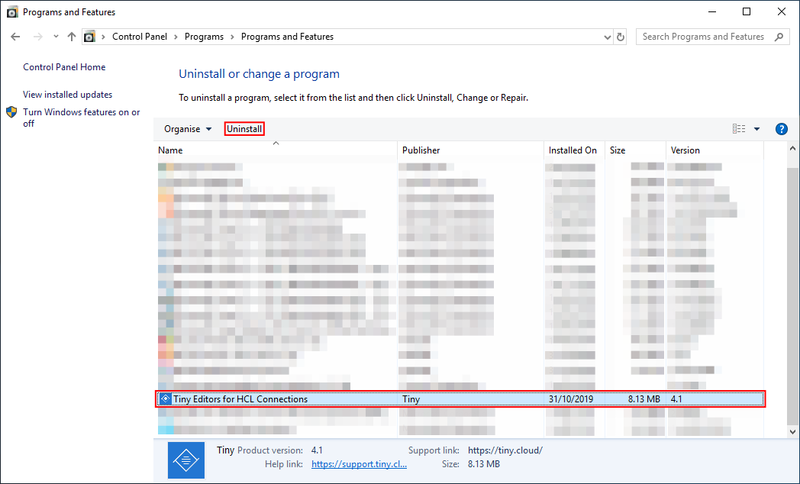
Task: Sort by Publisher column header
Action: click(x=470, y=150)
